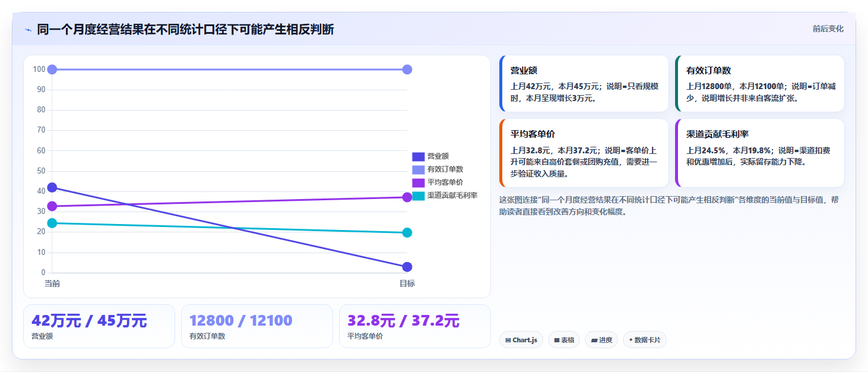The image size is (868, 372).
Task: Open the 有效订单数 explanation card
Action: point(760,84)
